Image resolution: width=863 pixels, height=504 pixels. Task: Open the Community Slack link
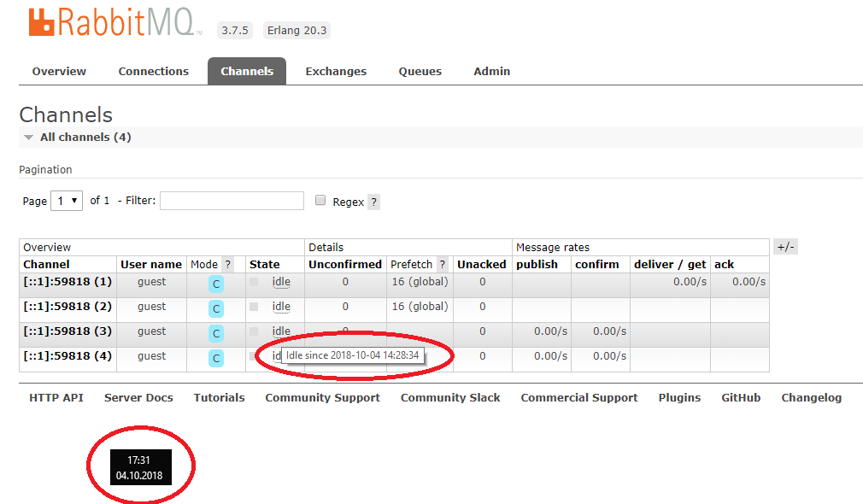450,398
